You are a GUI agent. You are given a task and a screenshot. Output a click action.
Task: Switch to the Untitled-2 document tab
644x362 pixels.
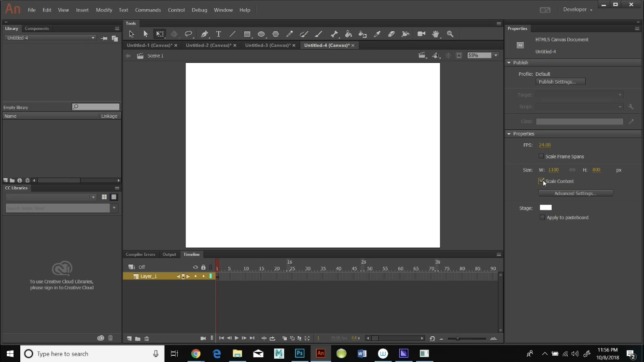(x=209, y=45)
